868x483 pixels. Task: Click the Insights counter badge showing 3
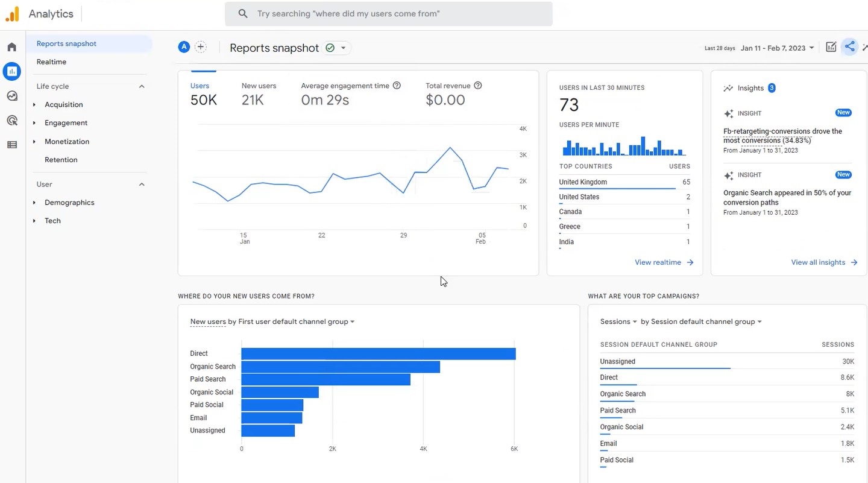[x=772, y=87]
